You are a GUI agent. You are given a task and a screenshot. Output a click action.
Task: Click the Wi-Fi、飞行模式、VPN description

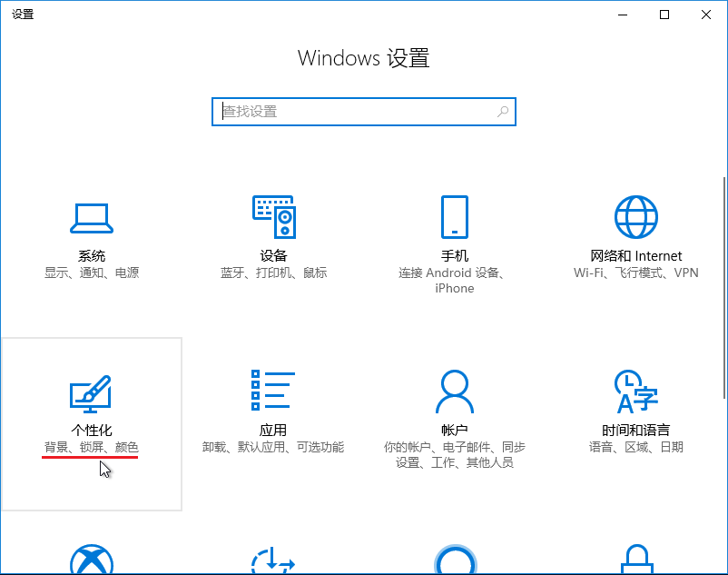(636, 273)
